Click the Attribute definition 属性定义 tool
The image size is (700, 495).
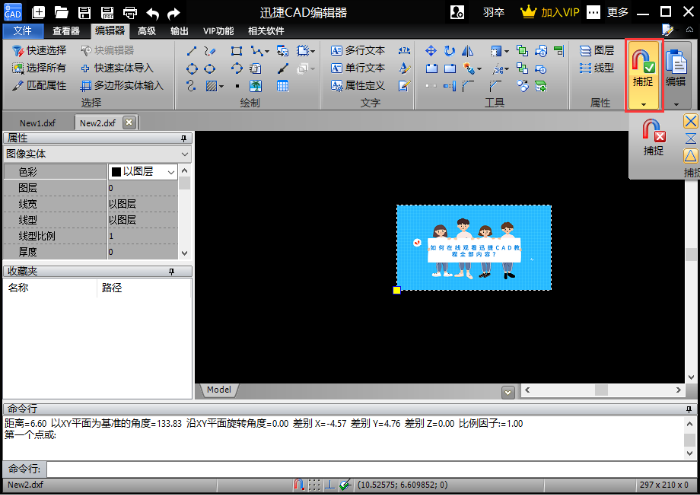(358, 85)
